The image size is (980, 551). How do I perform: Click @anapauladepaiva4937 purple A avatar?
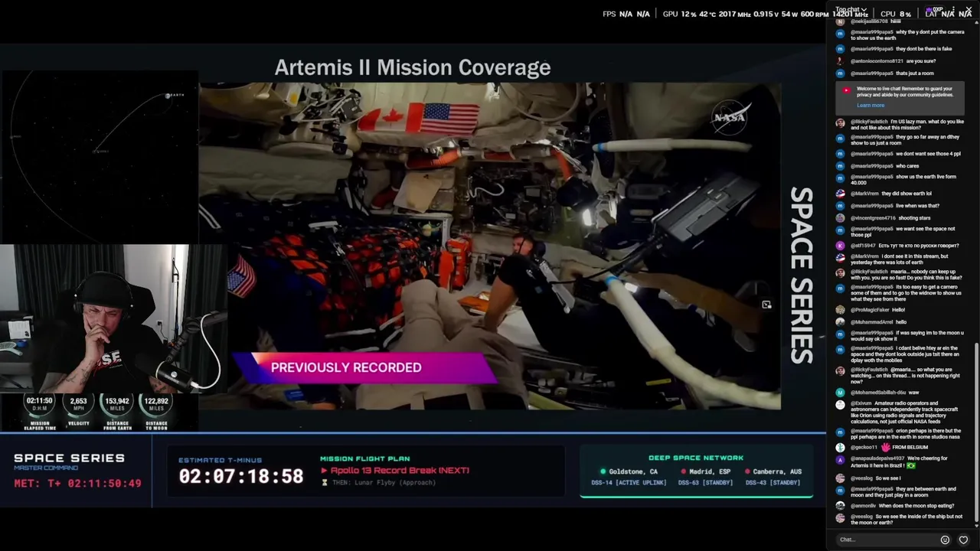coord(840,459)
